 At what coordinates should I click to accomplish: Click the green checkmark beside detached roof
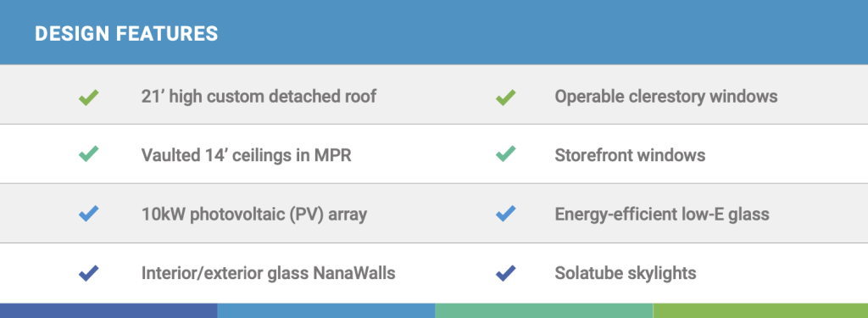(88, 98)
